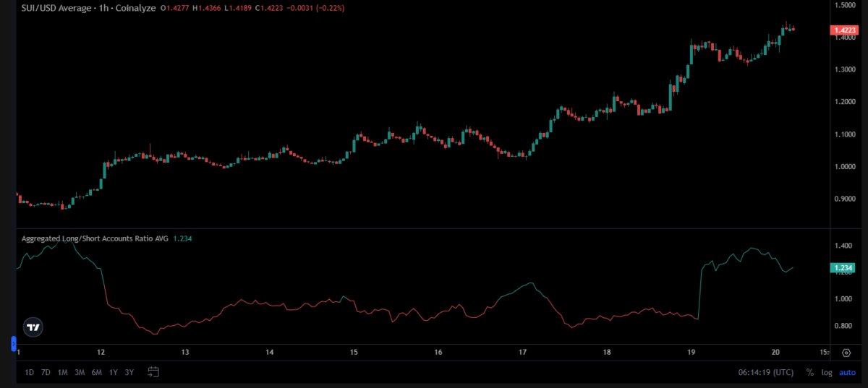Image resolution: width=868 pixels, height=388 pixels.
Task: Click the 1.400 indicator axis label
Action: [x=843, y=246]
